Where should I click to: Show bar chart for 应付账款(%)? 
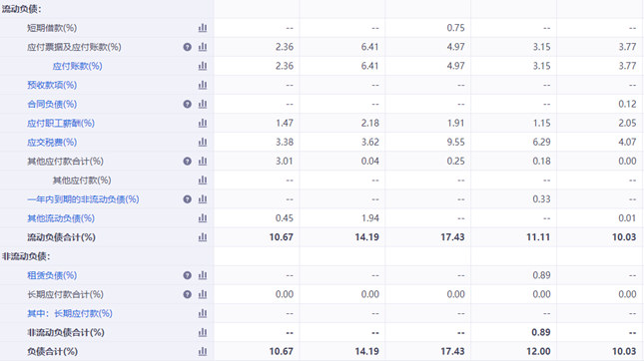coord(203,66)
